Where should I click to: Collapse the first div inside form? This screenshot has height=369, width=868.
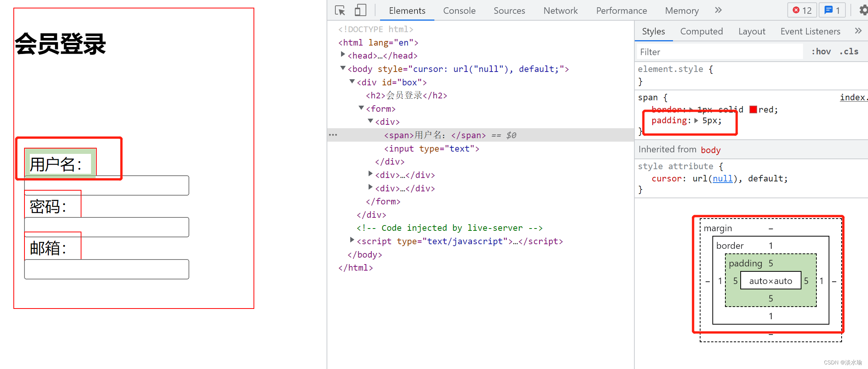point(371,121)
